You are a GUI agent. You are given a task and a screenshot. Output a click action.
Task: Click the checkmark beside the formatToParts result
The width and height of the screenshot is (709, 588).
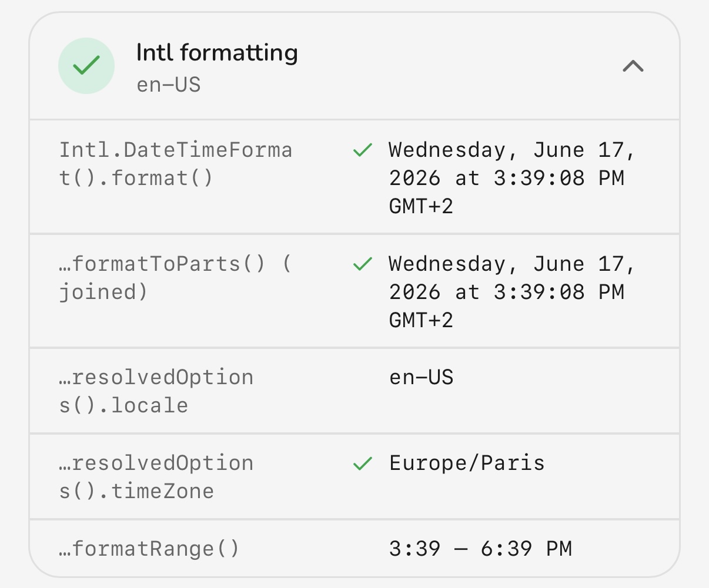pos(363,264)
